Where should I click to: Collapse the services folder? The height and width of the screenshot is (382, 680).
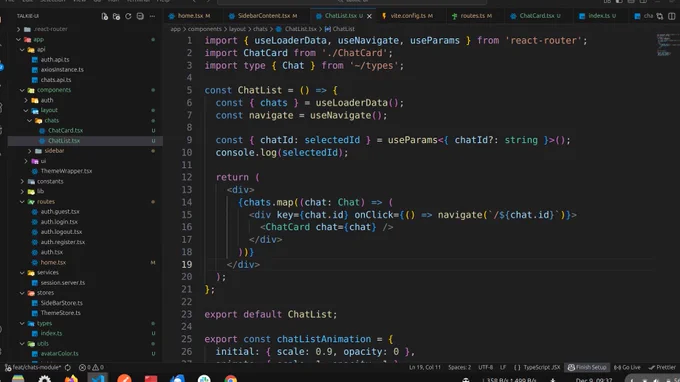pos(48,272)
